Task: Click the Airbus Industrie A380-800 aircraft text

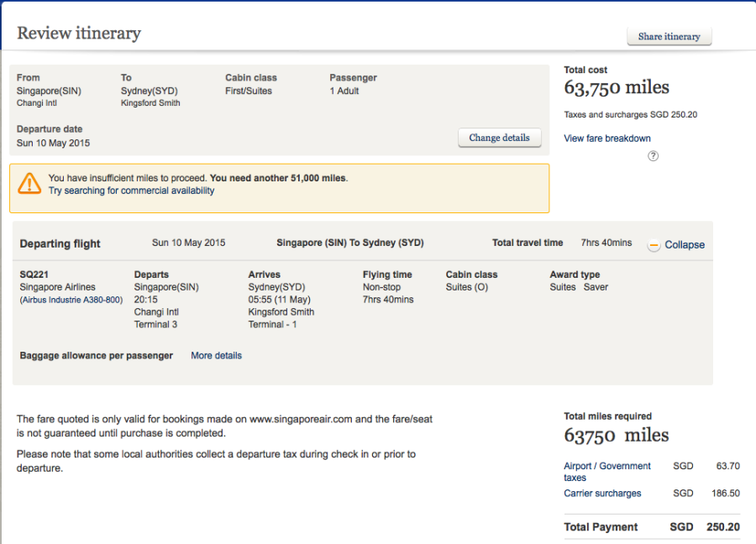Action: click(71, 300)
